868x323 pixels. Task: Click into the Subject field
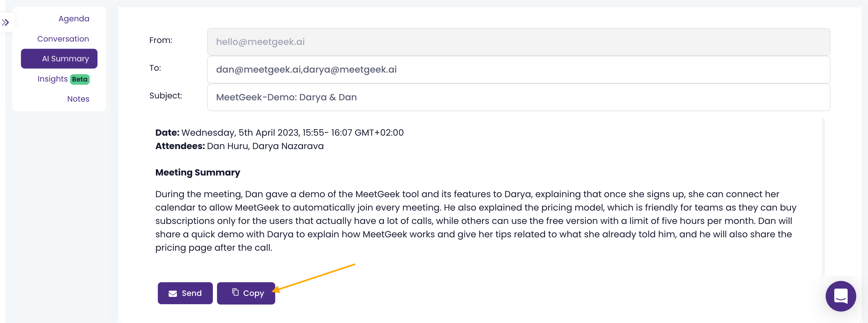point(518,97)
